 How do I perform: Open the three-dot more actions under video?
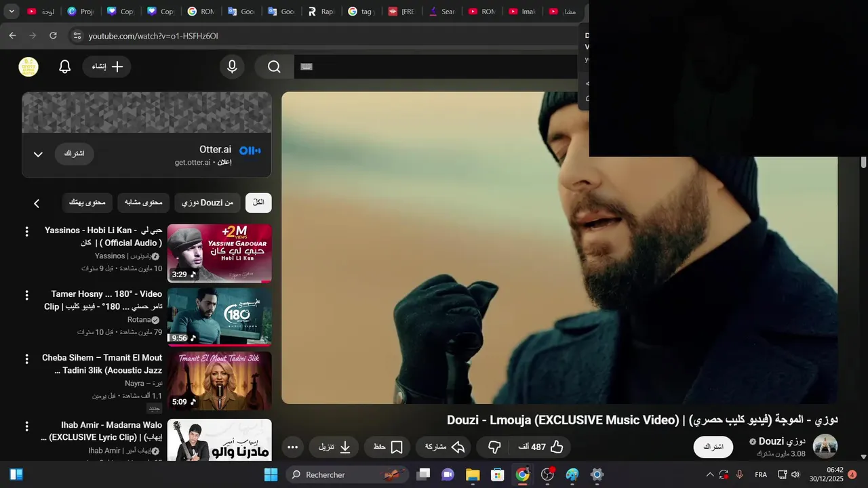coord(292,447)
